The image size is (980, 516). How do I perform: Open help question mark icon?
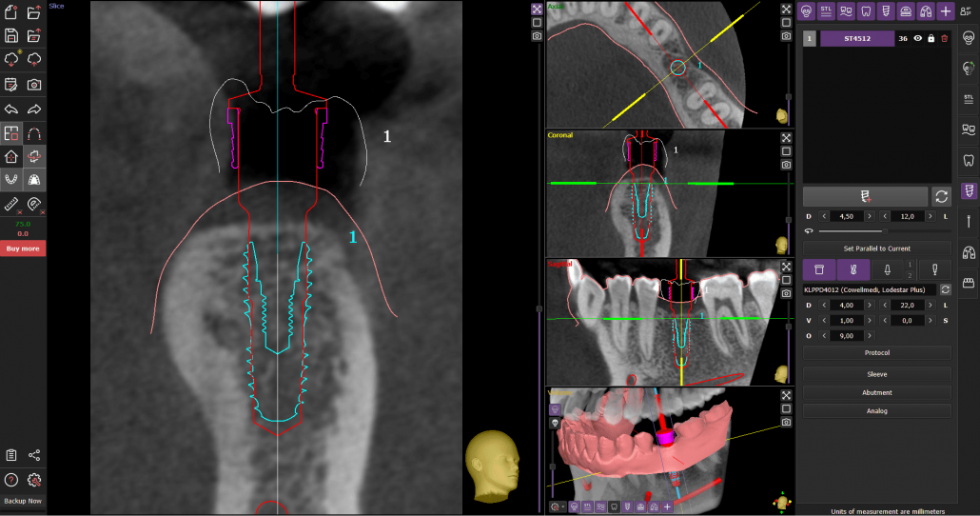click(11, 480)
